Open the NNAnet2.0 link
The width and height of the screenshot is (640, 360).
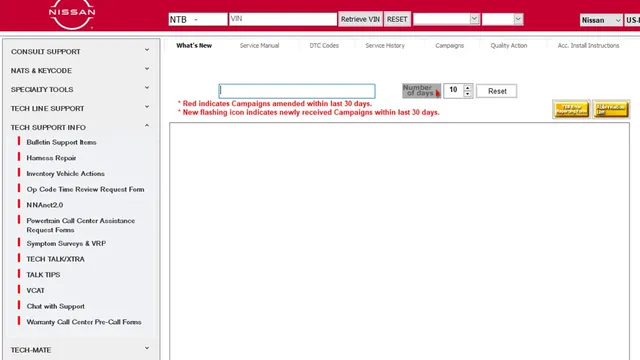coord(44,205)
